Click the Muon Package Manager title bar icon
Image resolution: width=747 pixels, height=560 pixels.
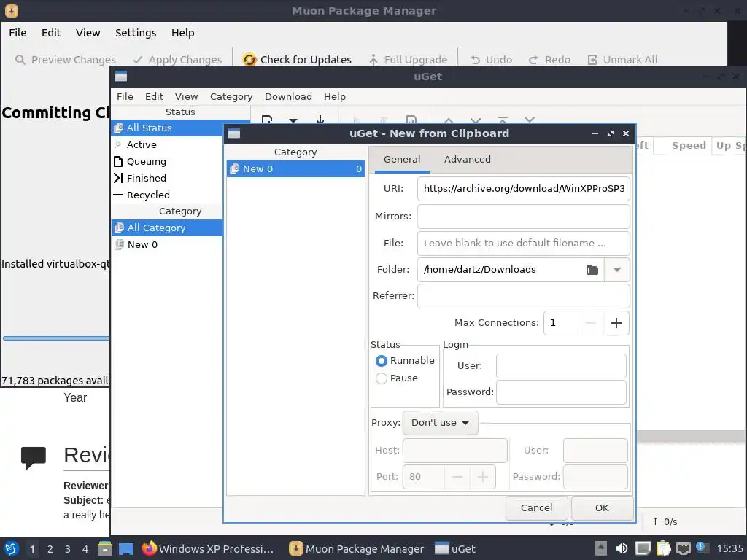pyautogui.click(x=12, y=10)
